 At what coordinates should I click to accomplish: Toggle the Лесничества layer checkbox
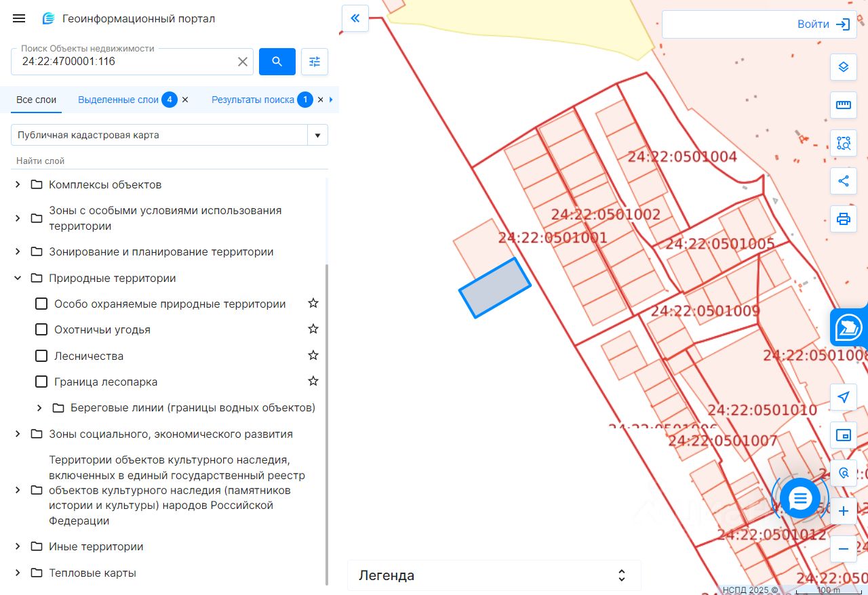[x=41, y=356]
